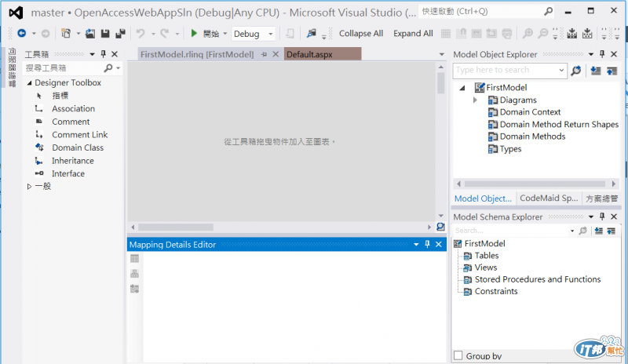Image resolution: width=628 pixels, height=364 pixels.
Task: Select Stored Procedures and Functions node
Action: [538, 279]
